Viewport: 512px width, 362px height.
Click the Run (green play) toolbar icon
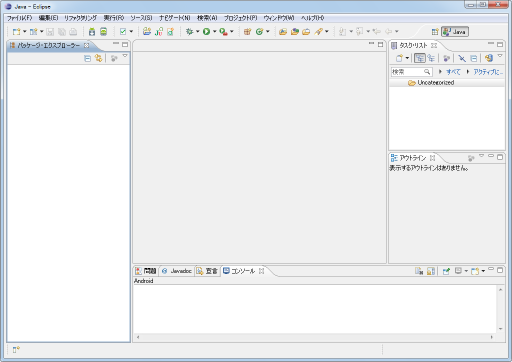coord(206,32)
